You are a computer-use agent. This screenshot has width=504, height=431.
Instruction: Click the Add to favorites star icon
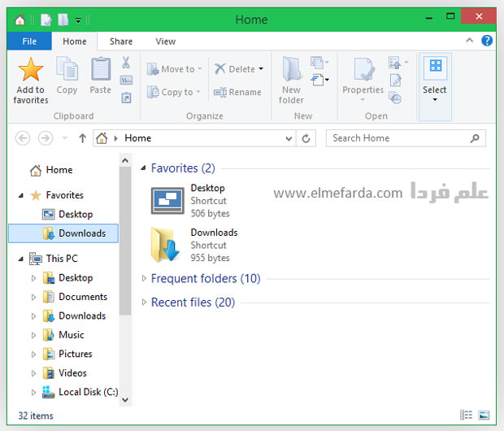tap(30, 71)
